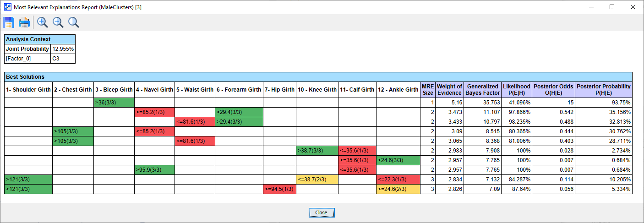The height and width of the screenshot is (223, 644).
Task: Select the red <=94.5(1/3) Hip Girth cell
Action: click(x=279, y=189)
